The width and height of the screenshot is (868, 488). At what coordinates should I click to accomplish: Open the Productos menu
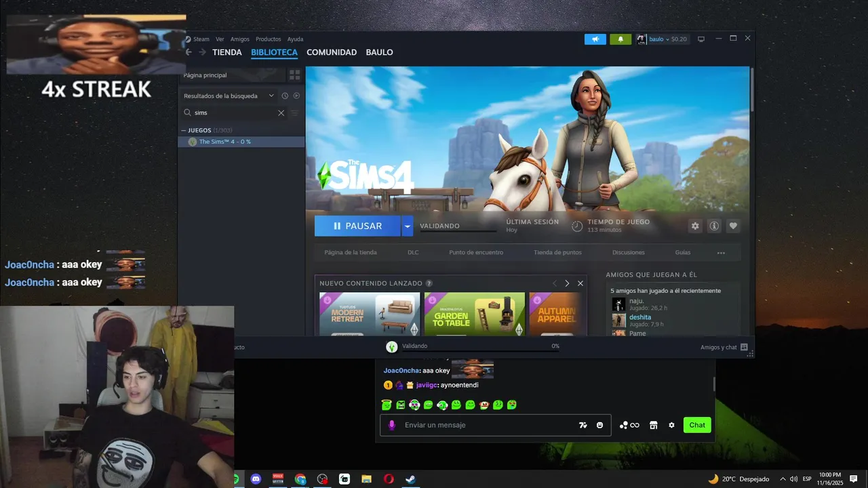click(268, 39)
